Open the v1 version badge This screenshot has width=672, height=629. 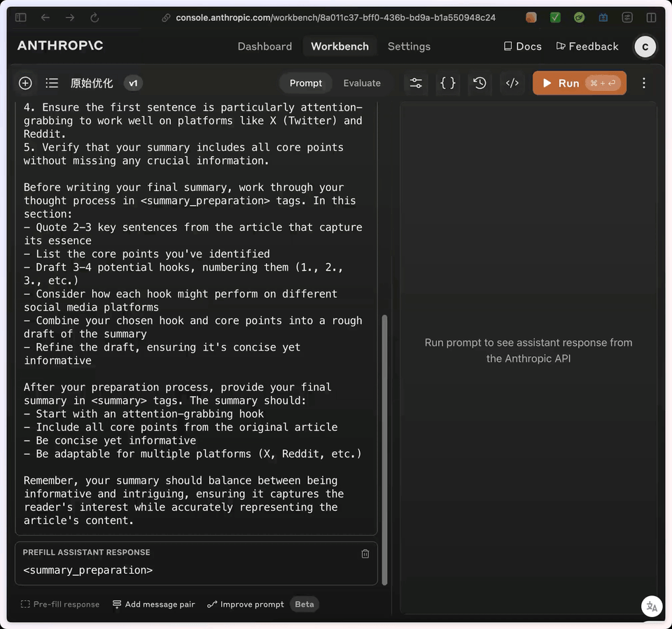(x=133, y=83)
